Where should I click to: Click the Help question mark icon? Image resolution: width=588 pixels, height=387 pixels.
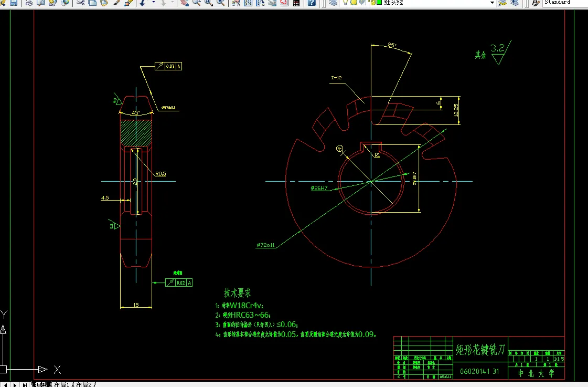(x=312, y=3)
